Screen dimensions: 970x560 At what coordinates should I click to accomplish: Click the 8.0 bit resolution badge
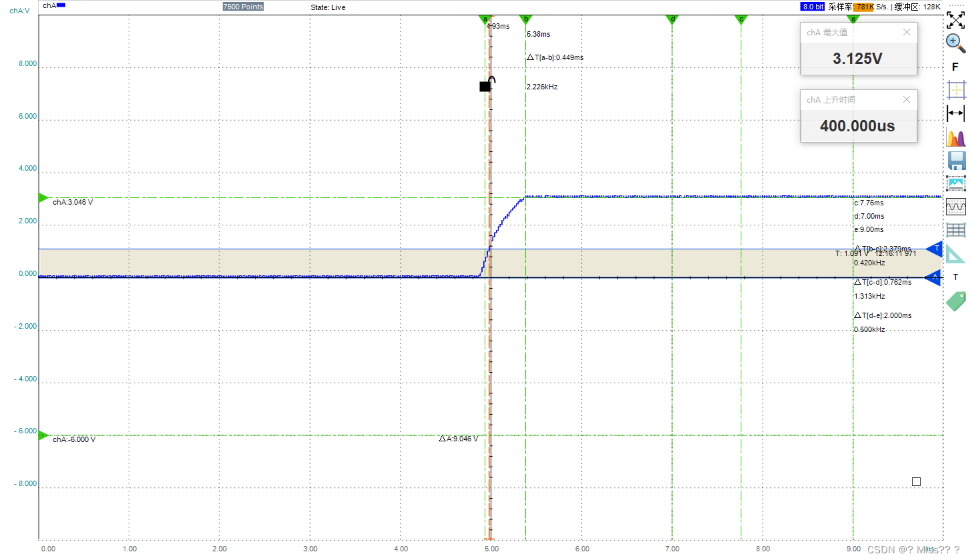pyautogui.click(x=813, y=7)
